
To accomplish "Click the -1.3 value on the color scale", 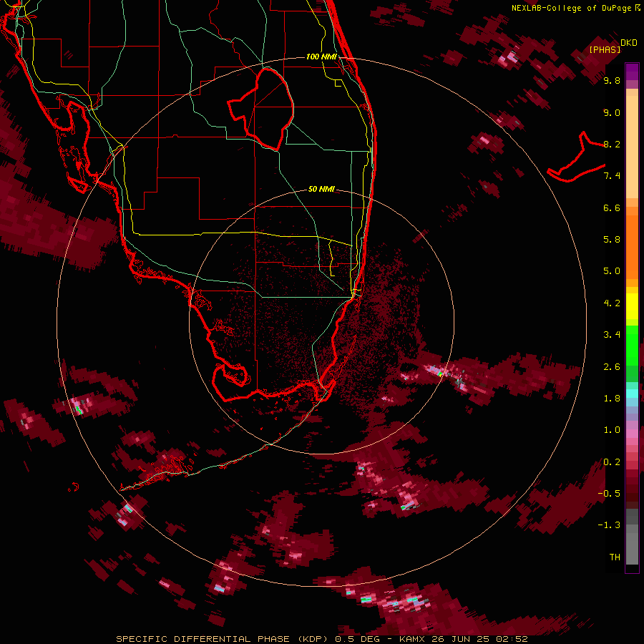I will pyautogui.click(x=609, y=525).
